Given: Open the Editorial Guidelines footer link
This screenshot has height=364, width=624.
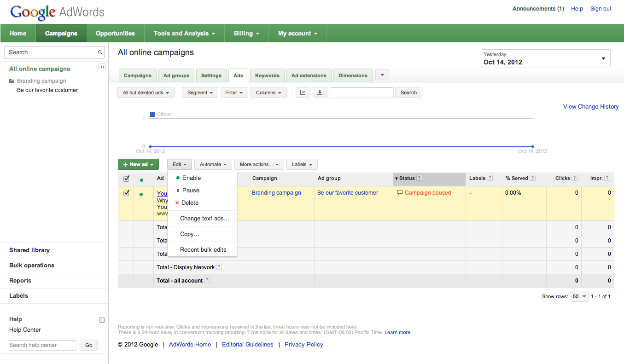Looking at the screenshot, I should click(x=248, y=345).
